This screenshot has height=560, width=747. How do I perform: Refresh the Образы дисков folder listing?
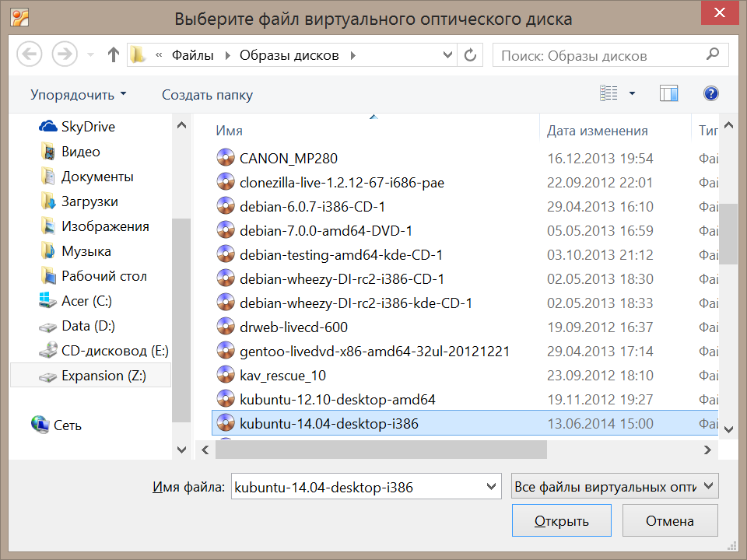[470, 55]
